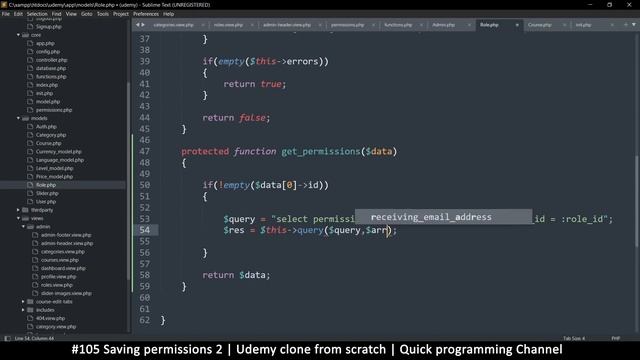
Task: Click the file icon beside Auth.php
Action: (x=30, y=127)
